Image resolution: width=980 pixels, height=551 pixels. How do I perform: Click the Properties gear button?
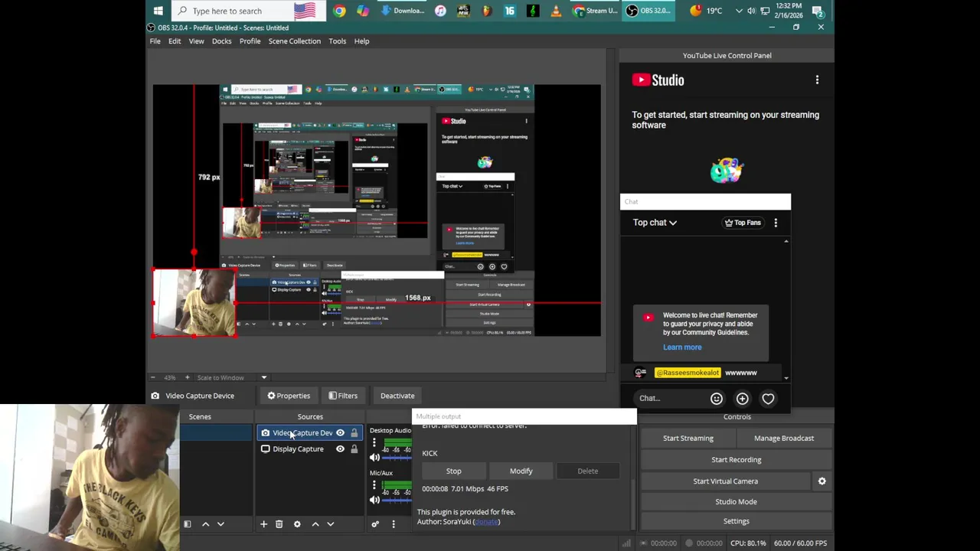289,396
